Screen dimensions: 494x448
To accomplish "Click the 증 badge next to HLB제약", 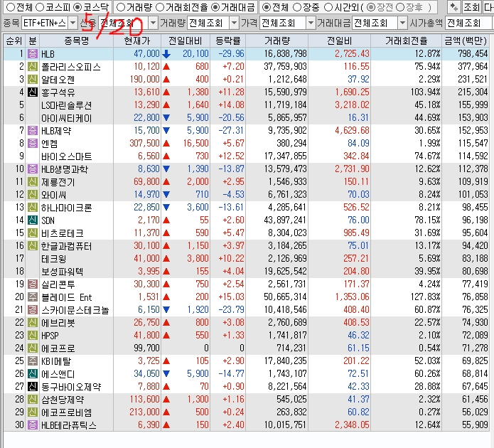I will 33,131.
